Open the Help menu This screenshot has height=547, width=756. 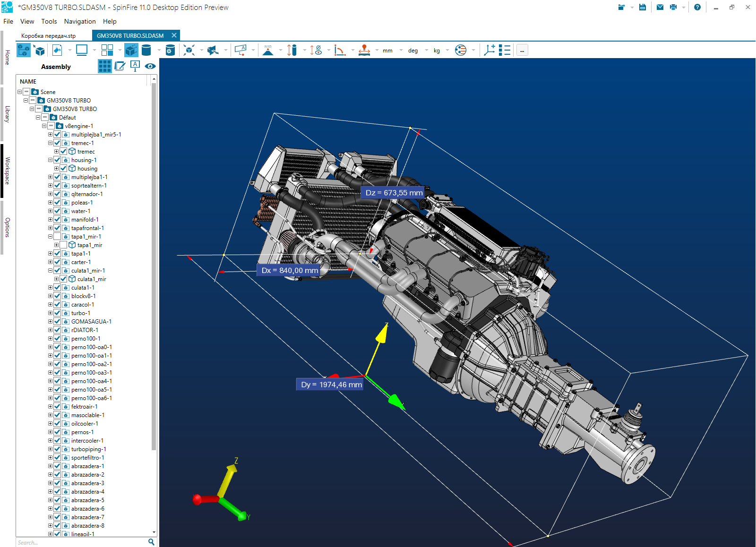point(110,21)
